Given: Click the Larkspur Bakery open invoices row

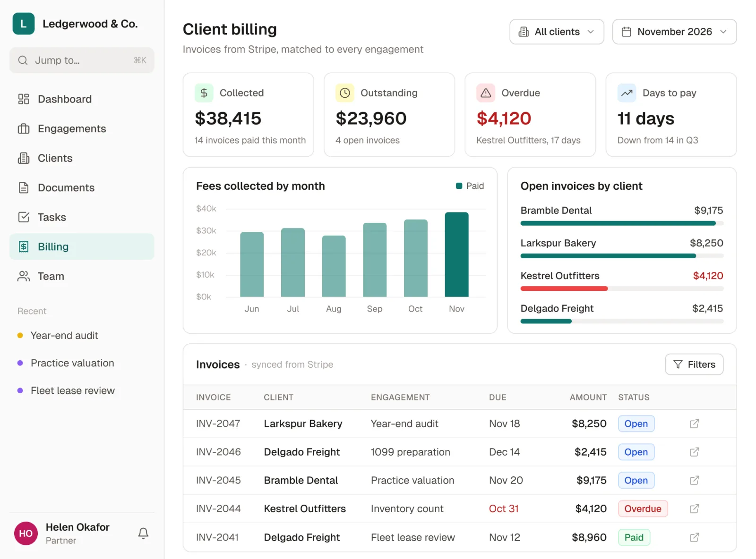Looking at the screenshot, I should pyautogui.click(x=622, y=249).
